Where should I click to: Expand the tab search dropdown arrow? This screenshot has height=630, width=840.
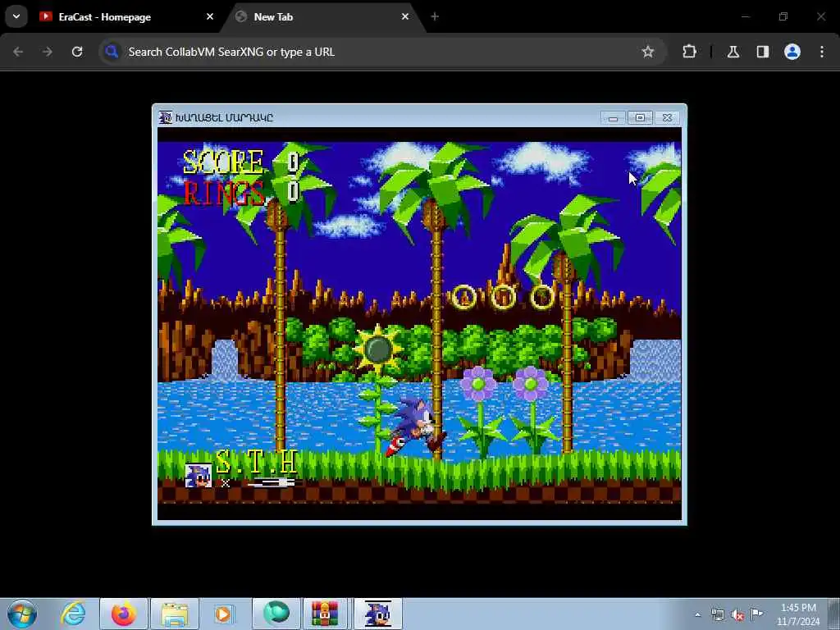click(x=16, y=16)
